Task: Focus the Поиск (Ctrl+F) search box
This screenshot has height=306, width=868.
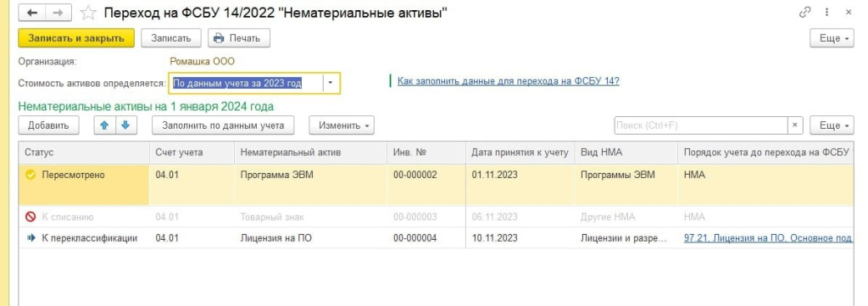Action: [x=701, y=125]
